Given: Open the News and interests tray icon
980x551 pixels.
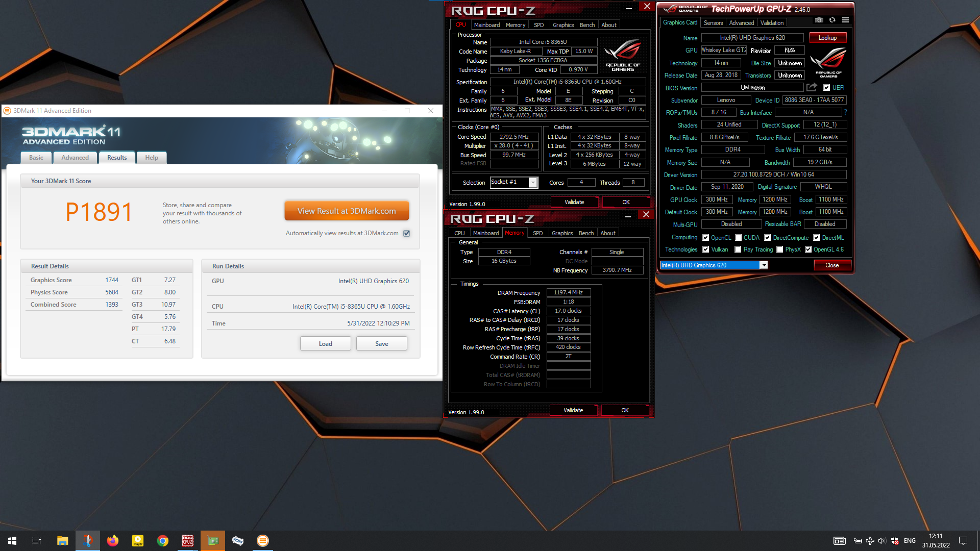Looking at the screenshot, I should (839, 541).
